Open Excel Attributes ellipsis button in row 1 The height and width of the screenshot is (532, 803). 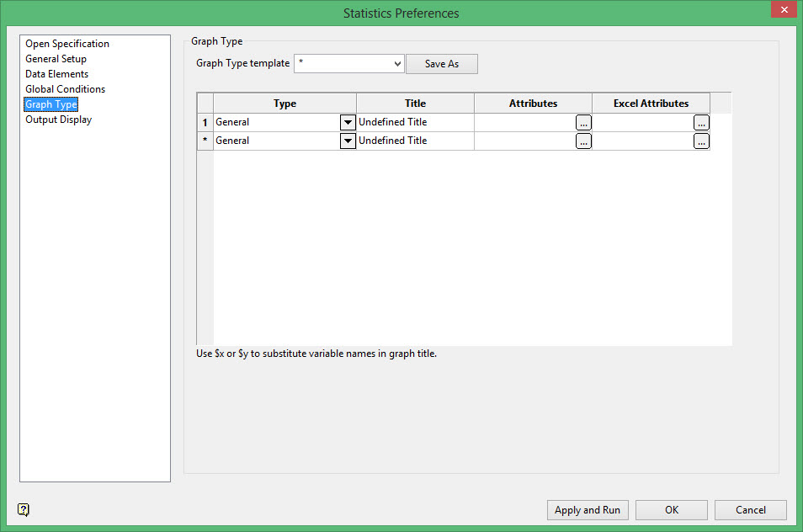click(x=701, y=123)
